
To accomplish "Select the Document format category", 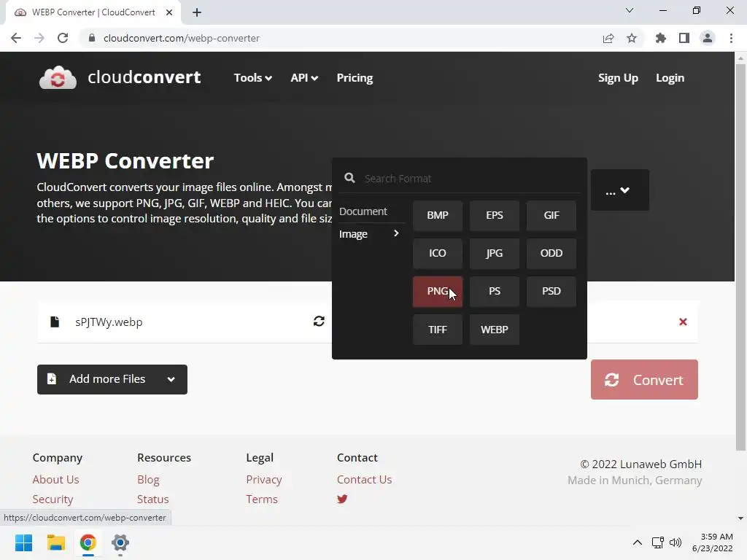I will coord(363,211).
